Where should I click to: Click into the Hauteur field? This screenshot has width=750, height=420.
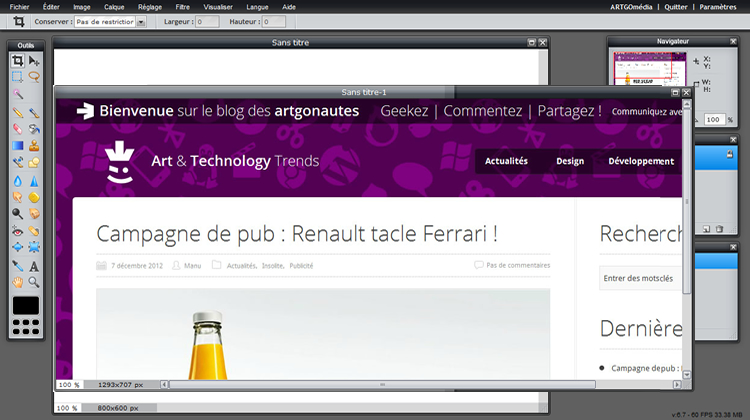[274, 22]
